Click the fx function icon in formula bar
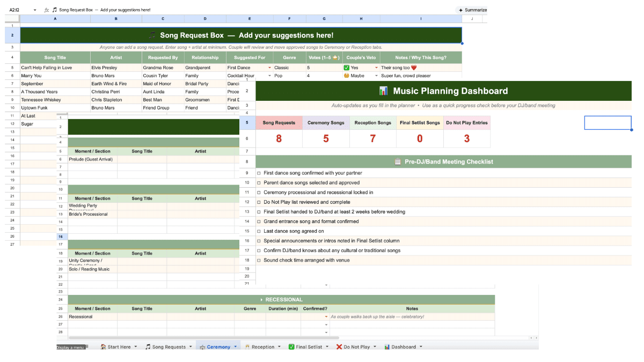Image resolution: width=644 pixels, height=362 pixels. [47, 10]
